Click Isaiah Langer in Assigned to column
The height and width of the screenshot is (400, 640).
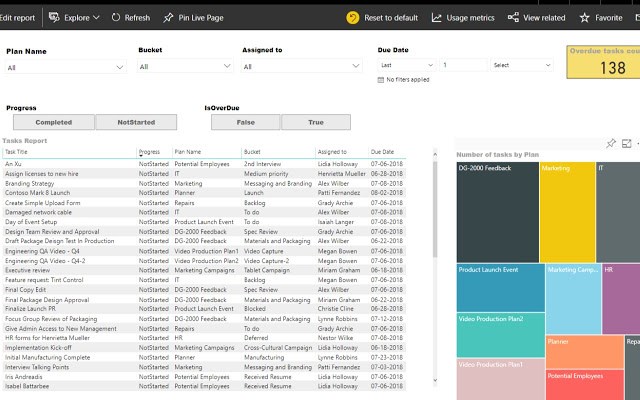tap(336, 222)
